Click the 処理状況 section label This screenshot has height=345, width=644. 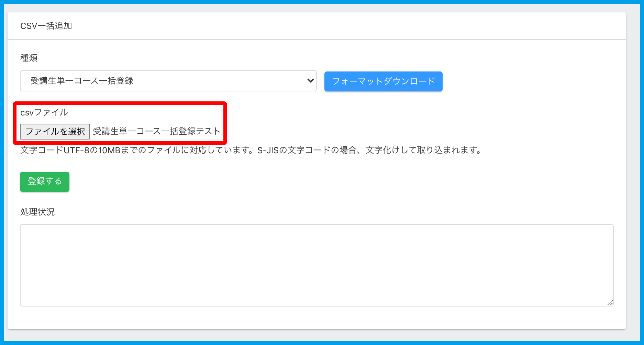[37, 212]
